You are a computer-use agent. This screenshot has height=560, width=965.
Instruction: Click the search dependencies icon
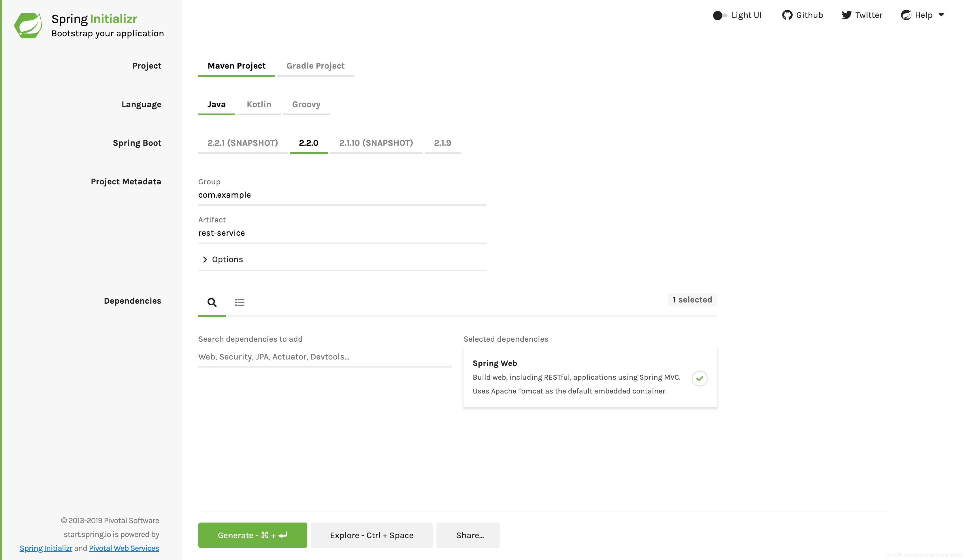[x=212, y=302]
